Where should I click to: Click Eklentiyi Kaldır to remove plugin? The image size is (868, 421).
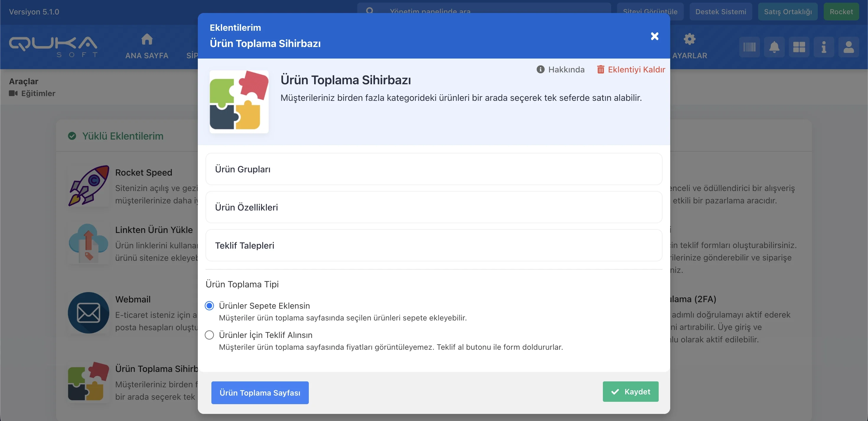(x=631, y=69)
